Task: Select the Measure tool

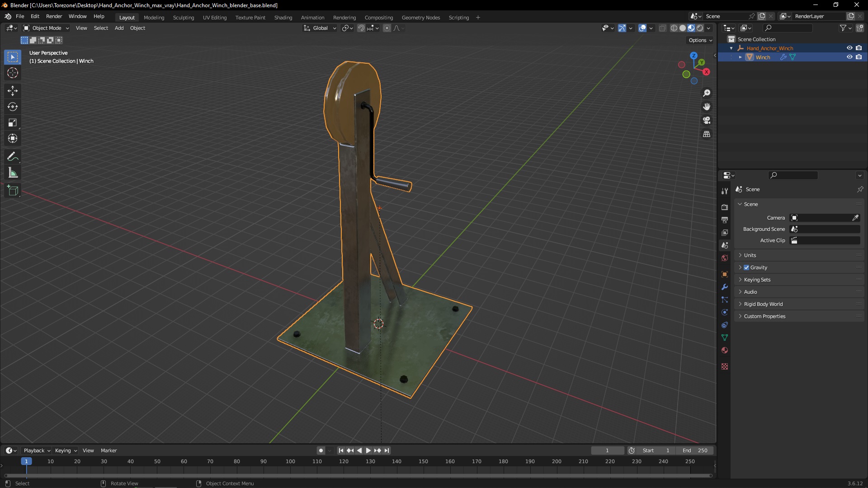Action: click(x=13, y=173)
